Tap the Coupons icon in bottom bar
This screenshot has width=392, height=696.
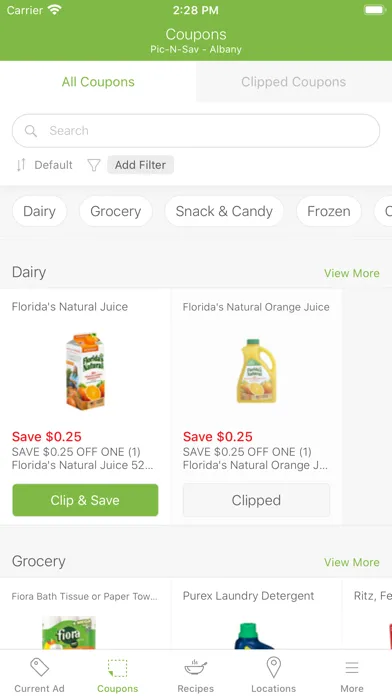click(118, 668)
